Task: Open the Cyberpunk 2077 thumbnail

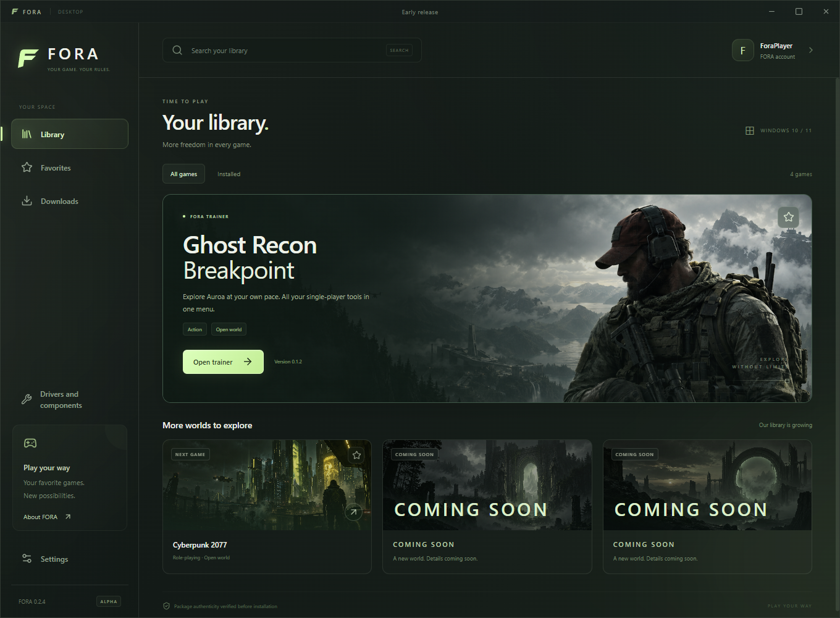Action: (x=267, y=485)
